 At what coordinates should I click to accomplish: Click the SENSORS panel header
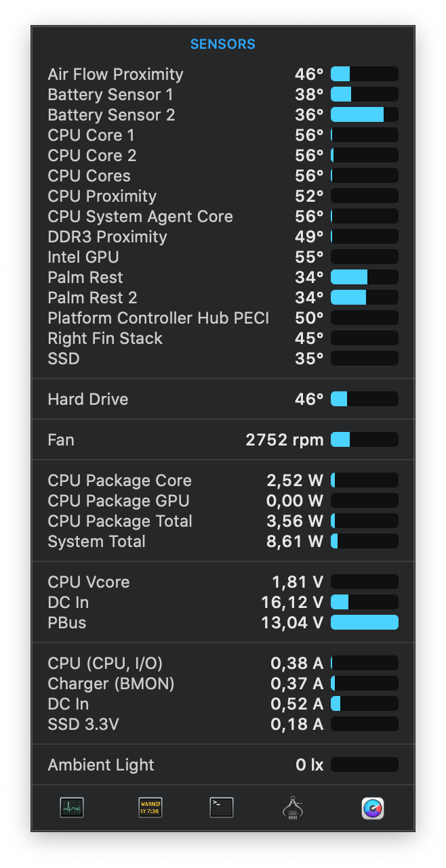(x=223, y=44)
